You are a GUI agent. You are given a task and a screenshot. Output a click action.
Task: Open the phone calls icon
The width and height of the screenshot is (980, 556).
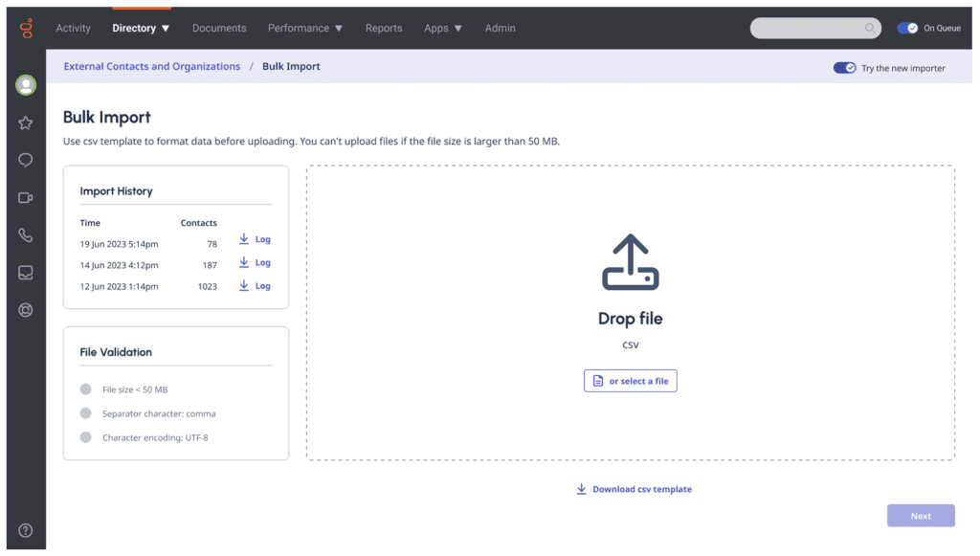coord(25,234)
